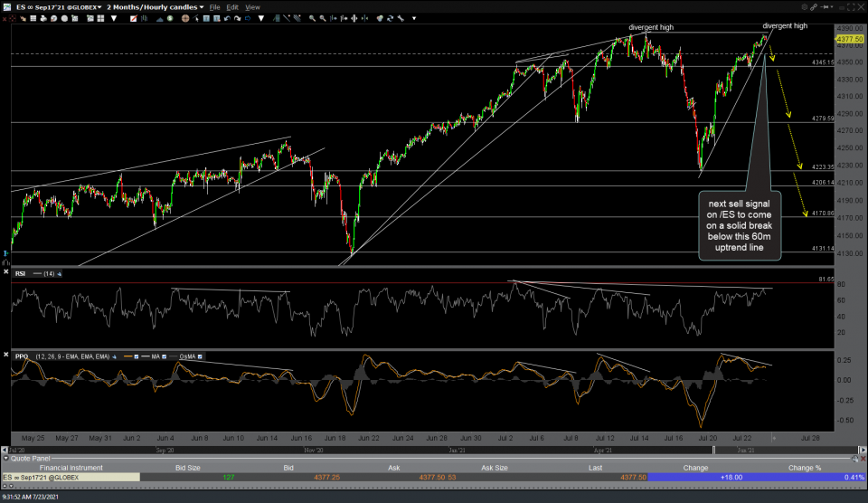Click the green circular dollar icon
The width and height of the screenshot is (868, 503).
[170, 18]
